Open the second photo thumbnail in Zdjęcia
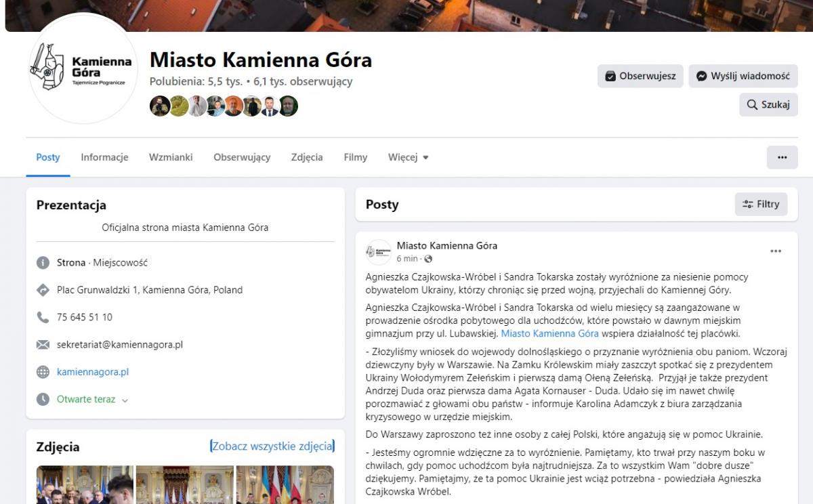This screenshot has width=813, height=504. tap(185, 484)
